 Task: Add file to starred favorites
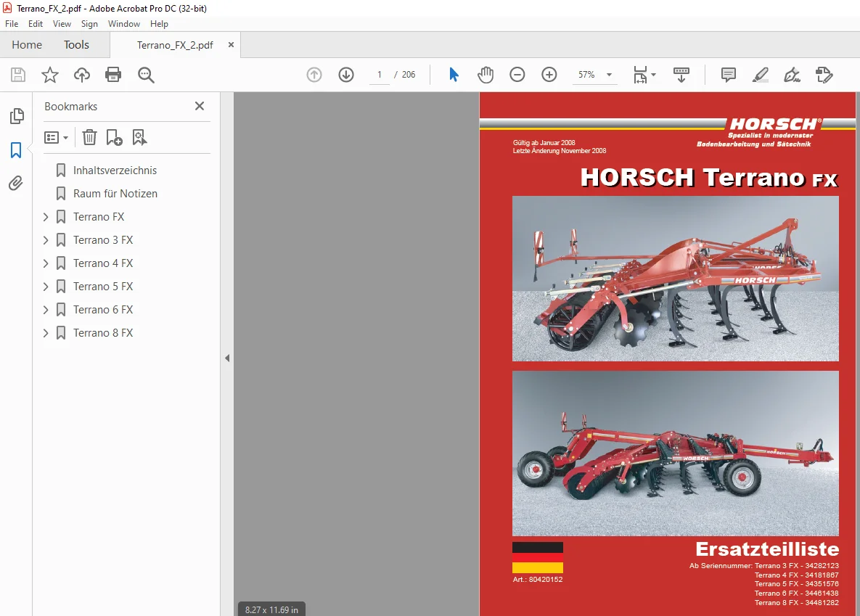[50, 75]
